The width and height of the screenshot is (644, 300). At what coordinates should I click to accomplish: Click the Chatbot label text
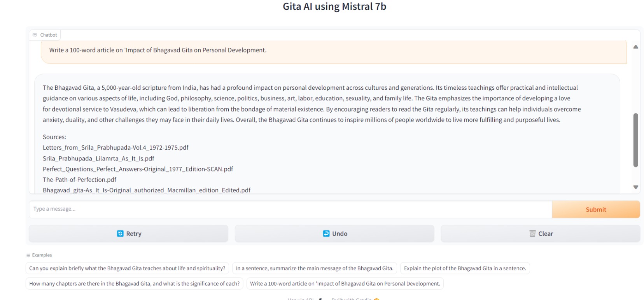click(49, 35)
